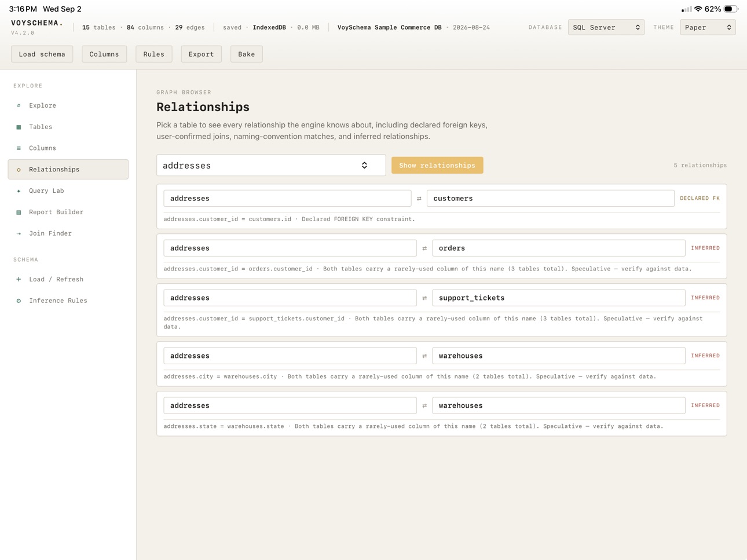Click the Report Builder icon in sidebar
This screenshot has height=560, width=747.
(x=19, y=212)
